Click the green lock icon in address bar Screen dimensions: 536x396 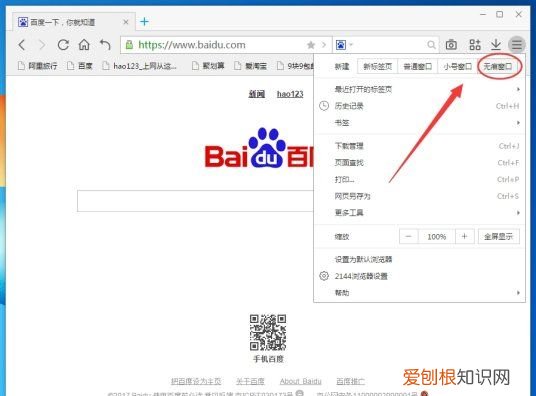129,45
